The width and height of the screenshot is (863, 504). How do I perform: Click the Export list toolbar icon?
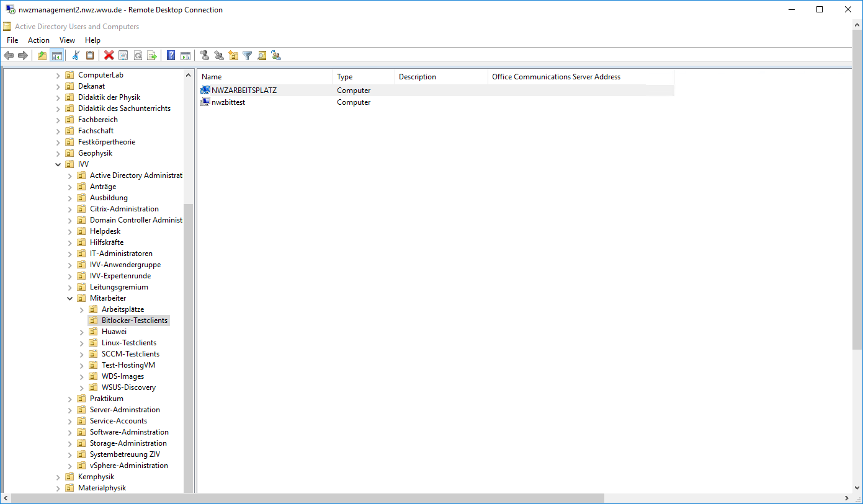pyautogui.click(x=151, y=56)
